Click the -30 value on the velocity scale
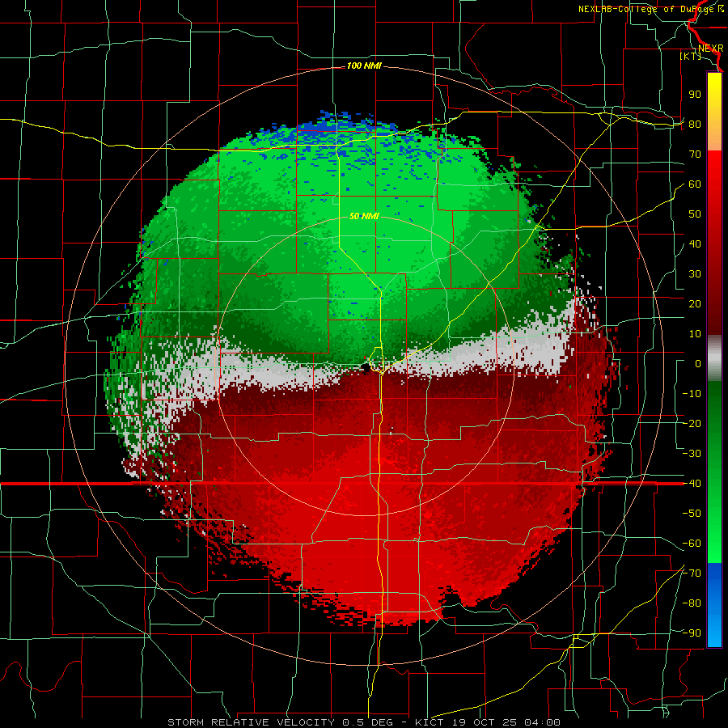 coord(692,454)
